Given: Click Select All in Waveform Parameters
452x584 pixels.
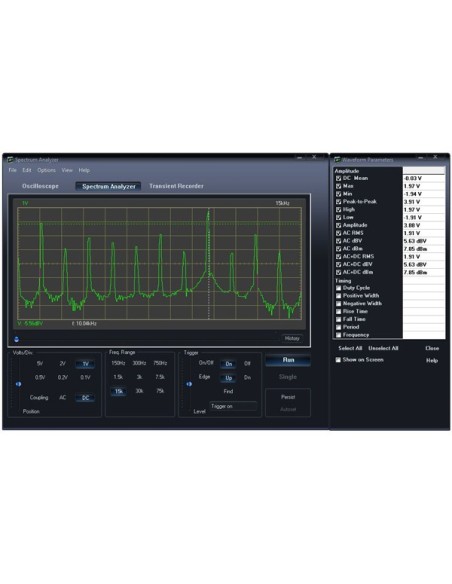Looking at the screenshot, I should click(350, 348).
